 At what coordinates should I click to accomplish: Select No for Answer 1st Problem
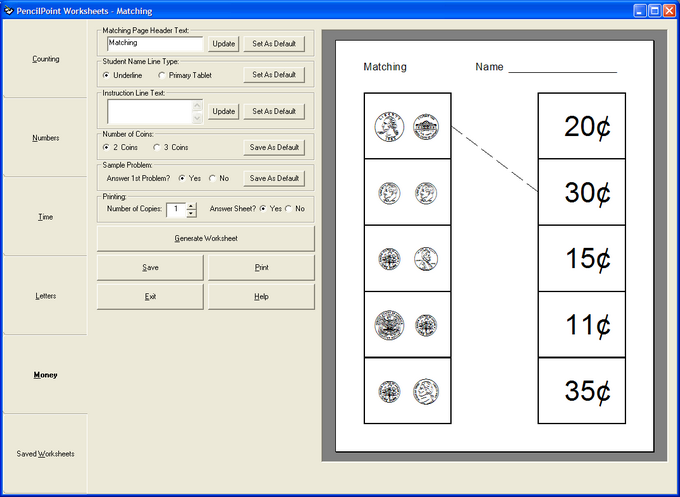pyautogui.click(x=211, y=178)
